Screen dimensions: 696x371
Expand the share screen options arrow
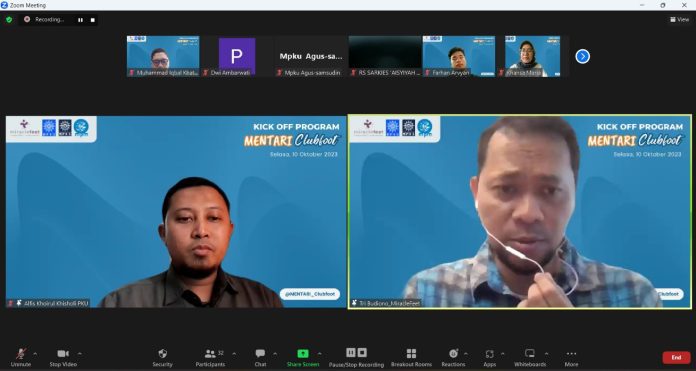click(319, 354)
